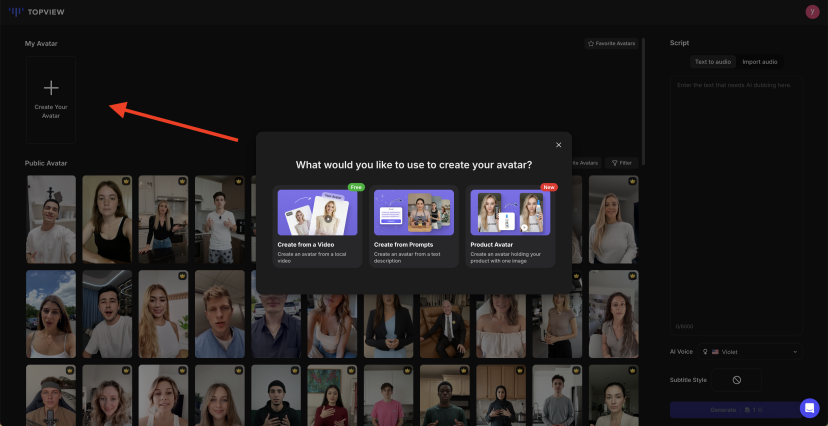Open the Filter button for public avatars
This screenshot has width=828, height=426.
coord(622,163)
